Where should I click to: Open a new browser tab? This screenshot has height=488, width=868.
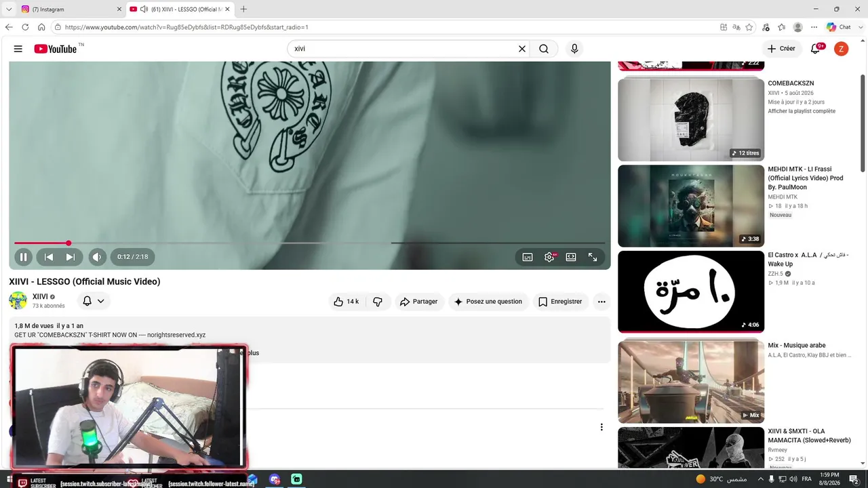243,9
